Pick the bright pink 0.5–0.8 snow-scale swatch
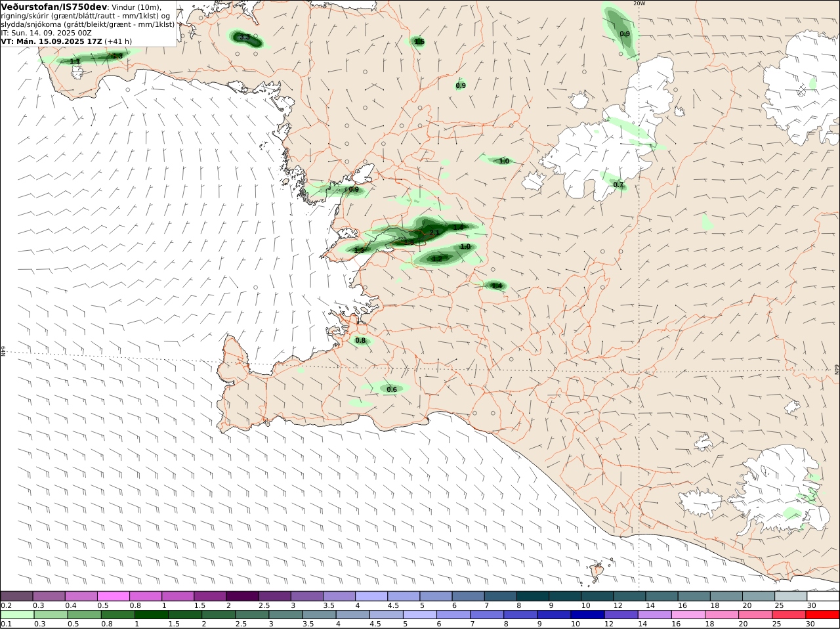This screenshot has width=840, height=629. [113, 596]
